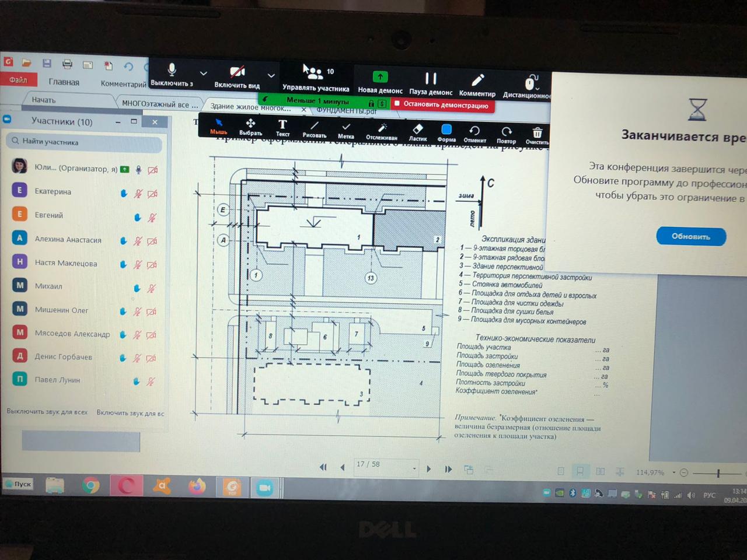Jump to last page button
Image resolution: width=747 pixels, height=560 pixels.
click(x=448, y=469)
